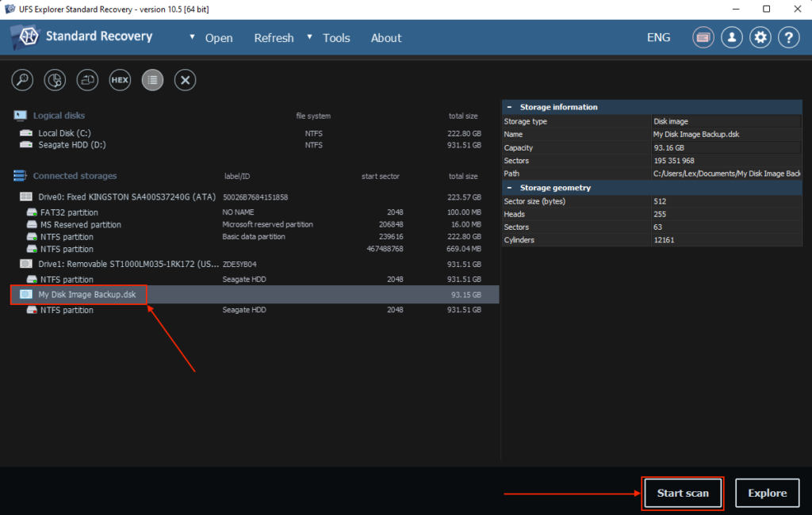Screen dimensions: 812x515
Task: Click the Explore button
Action: (x=767, y=492)
